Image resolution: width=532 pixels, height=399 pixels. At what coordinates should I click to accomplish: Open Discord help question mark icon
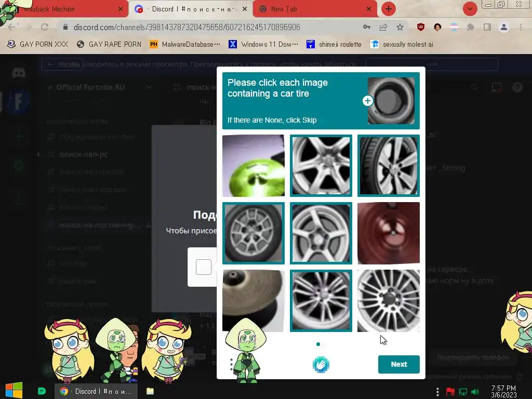click(517, 87)
